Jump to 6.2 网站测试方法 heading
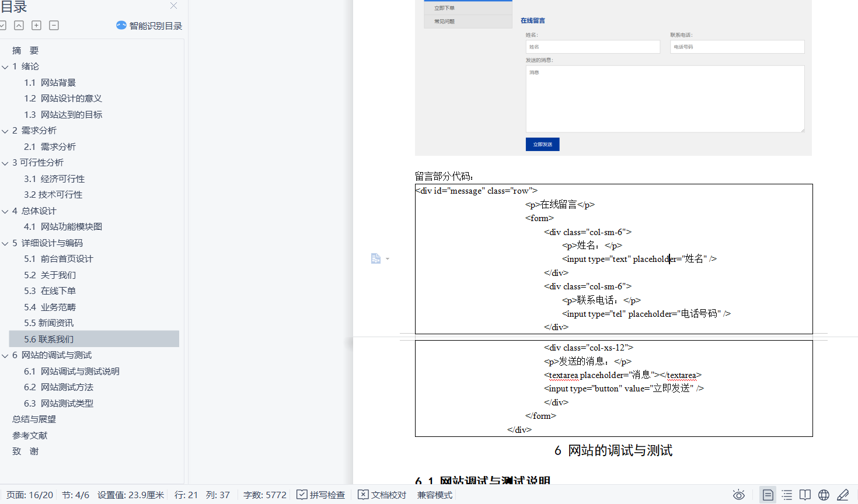Viewport: 858px width, 504px height. click(x=58, y=387)
